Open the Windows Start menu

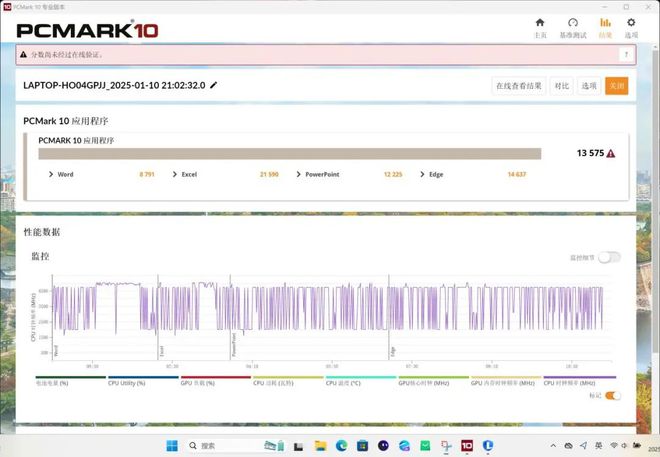pyautogui.click(x=172, y=446)
